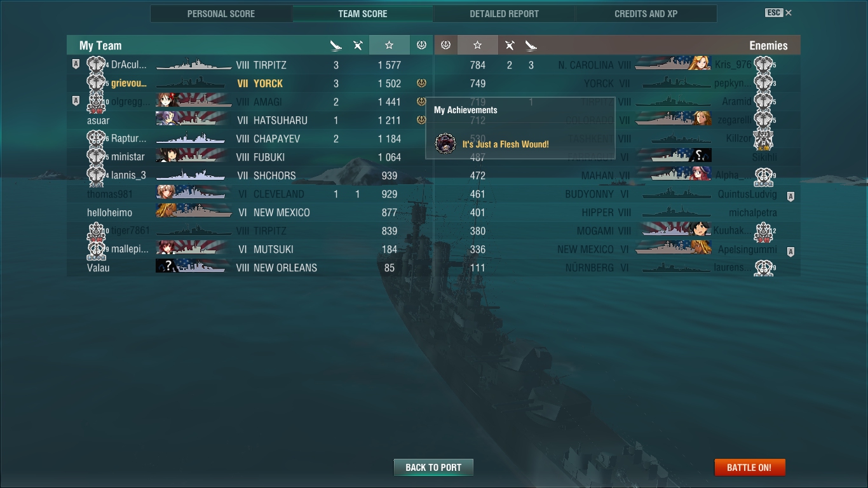
Task: Open the Credits and XP tab
Action: [x=646, y=13]
